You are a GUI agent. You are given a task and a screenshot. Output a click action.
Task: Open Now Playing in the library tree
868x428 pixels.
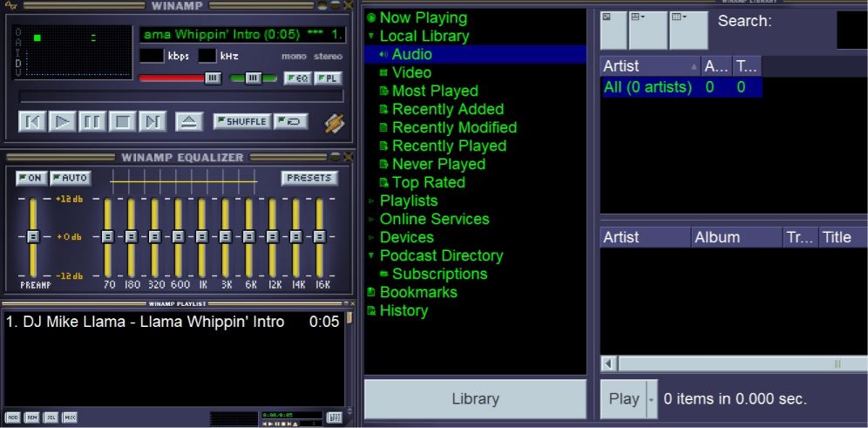click(x=423, y=17)
